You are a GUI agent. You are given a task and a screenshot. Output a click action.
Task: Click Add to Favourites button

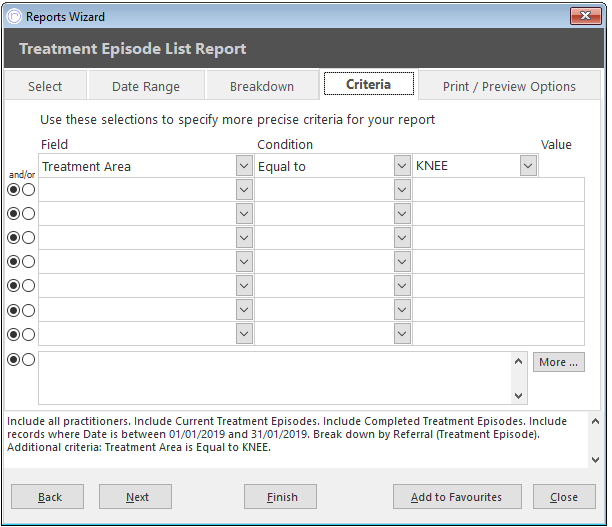457,497
